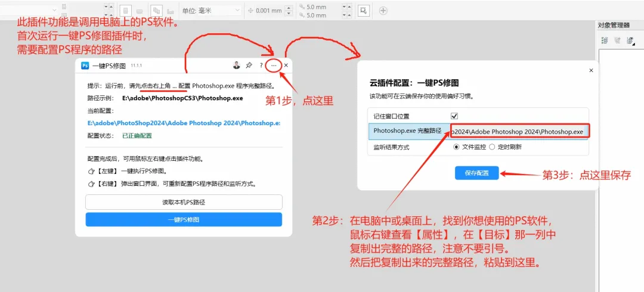
Task: Close the 一键PS修图 plugin window
Action: tap(286, 66)
